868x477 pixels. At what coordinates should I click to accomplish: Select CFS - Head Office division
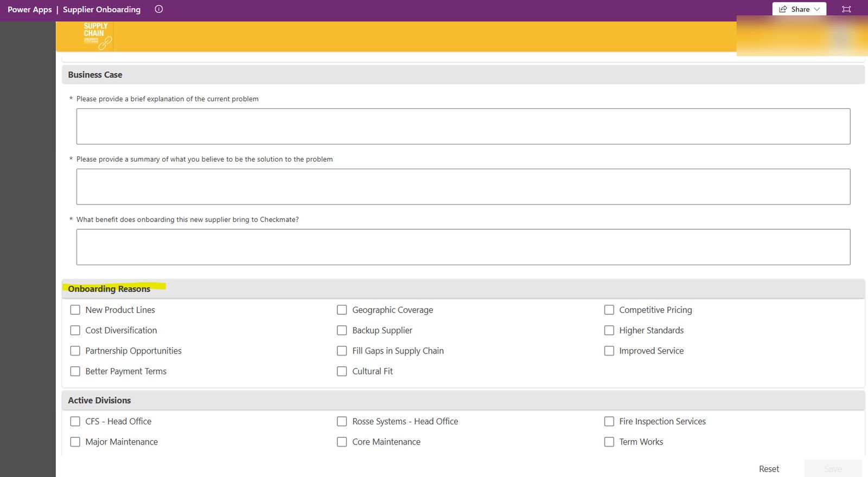click(x=75, y=421)
